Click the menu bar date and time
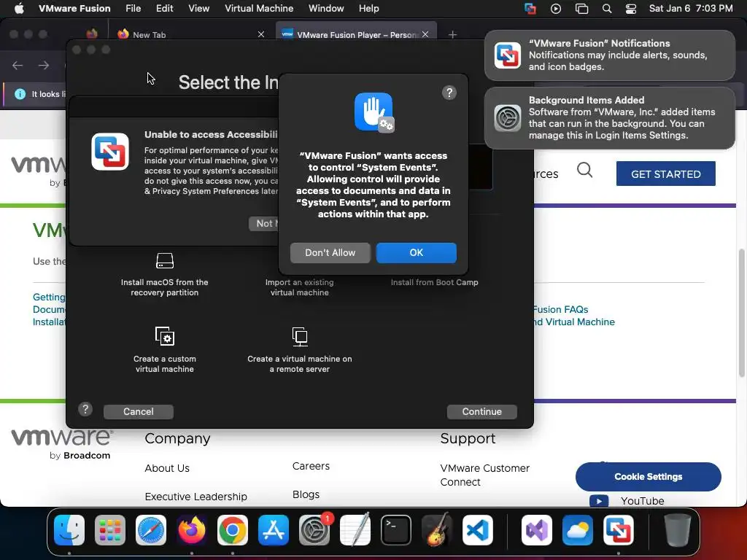The width and height of the screenshot is (747, 560). pos(691,9)
